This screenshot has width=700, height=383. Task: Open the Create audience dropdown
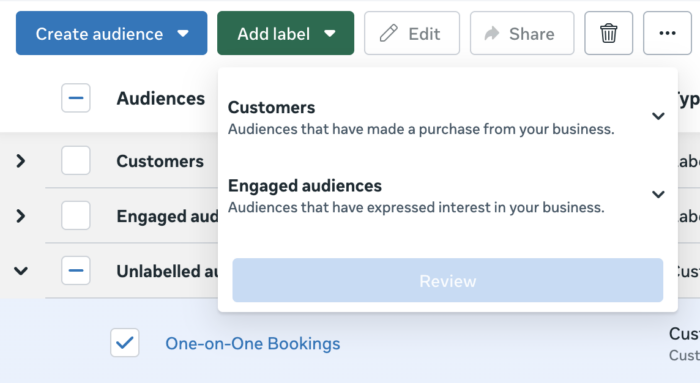point(111,33)
